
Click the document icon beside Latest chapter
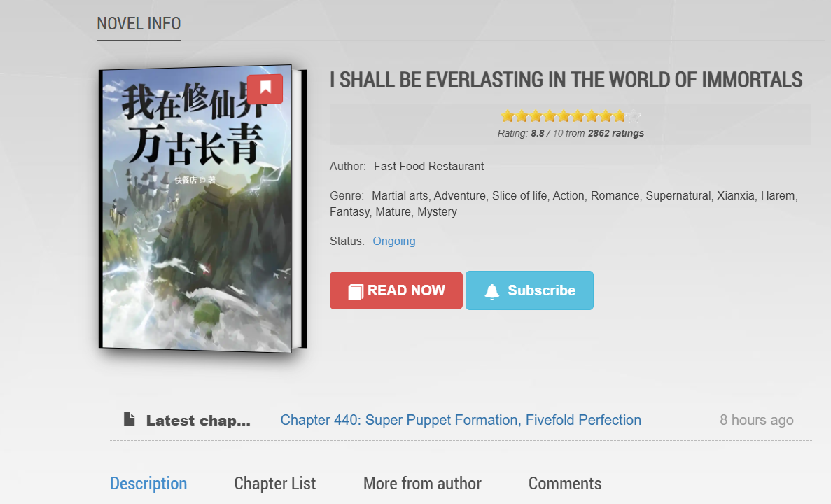click(130, 419)
